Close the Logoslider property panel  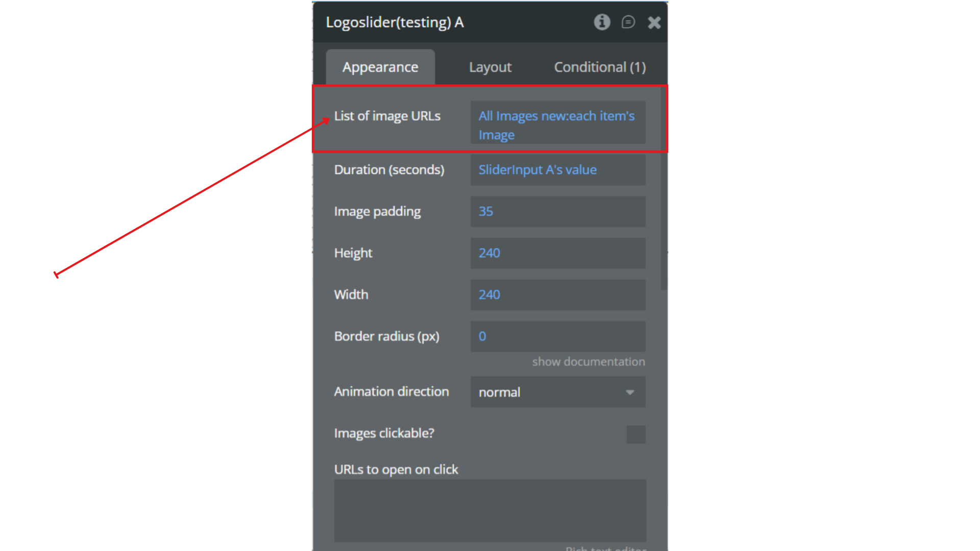click(654, 22)
